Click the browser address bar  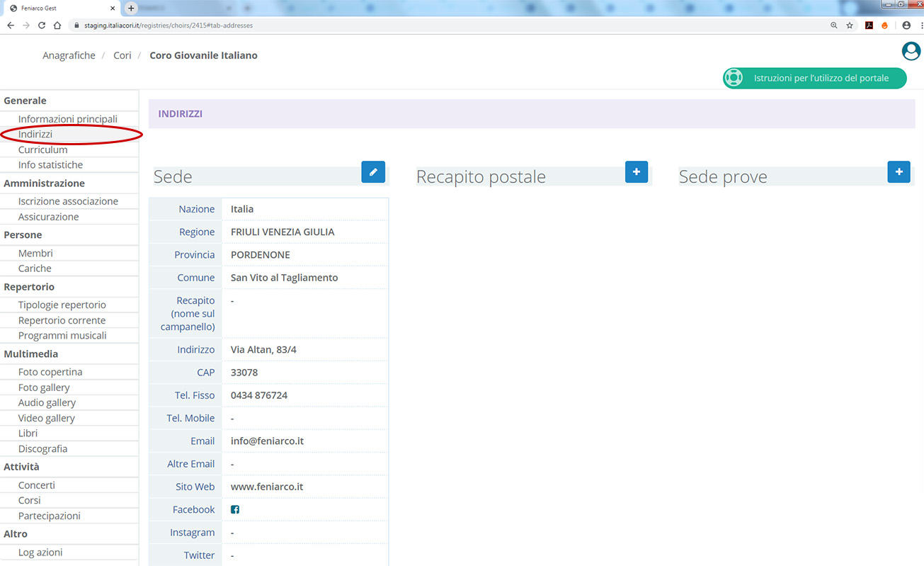click(453, 26)
